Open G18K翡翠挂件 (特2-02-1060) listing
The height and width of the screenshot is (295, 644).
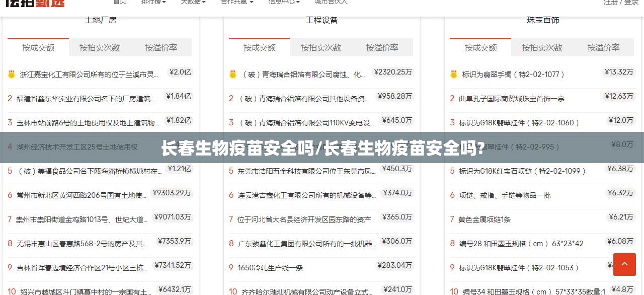tap(519, 123)
